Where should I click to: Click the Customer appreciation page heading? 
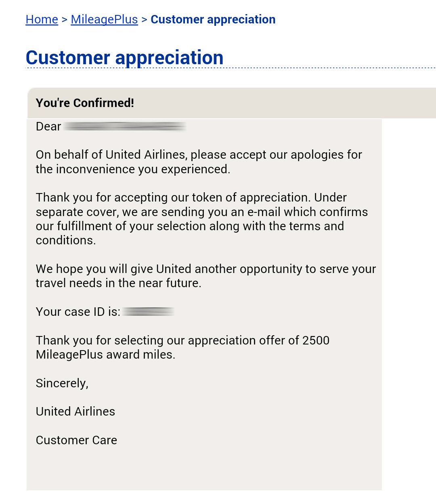coord(124,58)
